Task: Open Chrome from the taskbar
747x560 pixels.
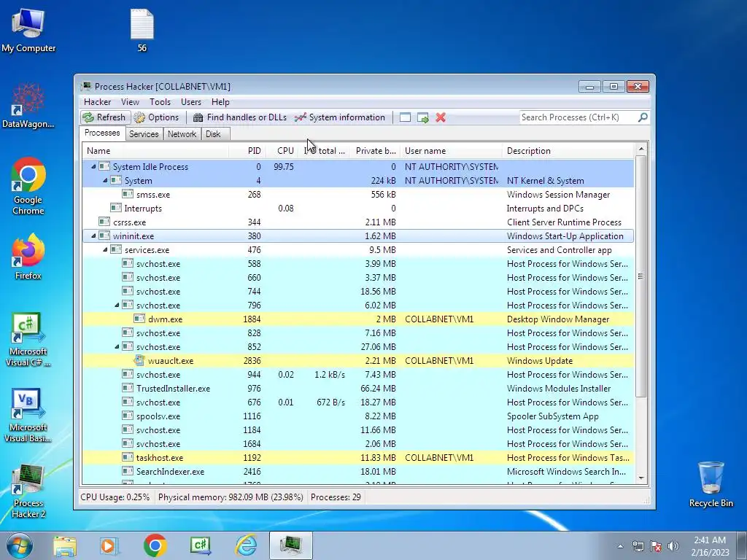Action: pyautogui.click(x=155, y=545)
